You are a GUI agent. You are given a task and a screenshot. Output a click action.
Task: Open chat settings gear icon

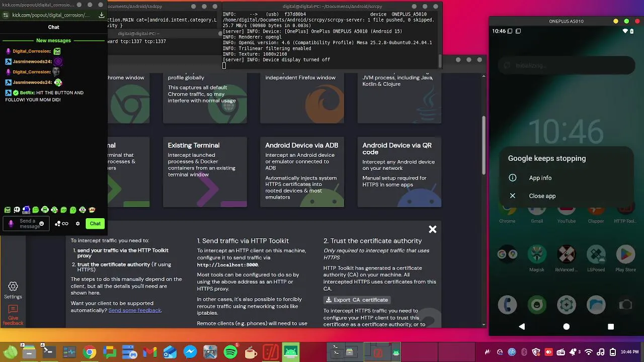click(77, 224)
